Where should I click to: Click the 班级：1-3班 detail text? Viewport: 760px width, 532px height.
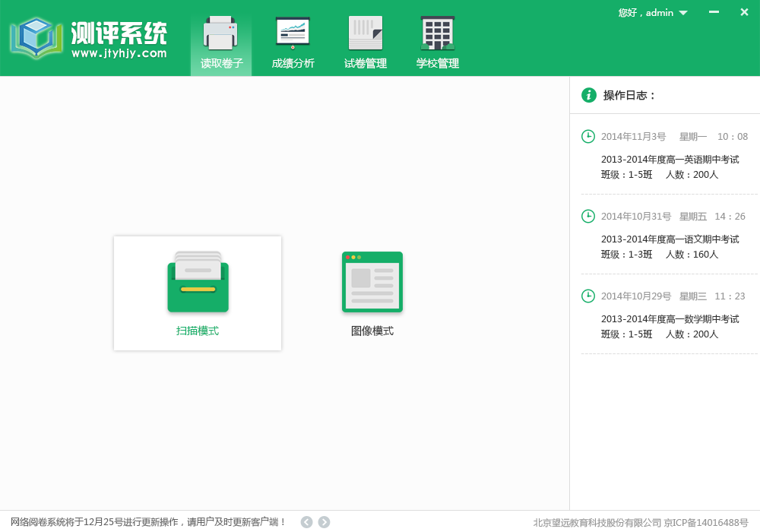[x=627, y=255]
